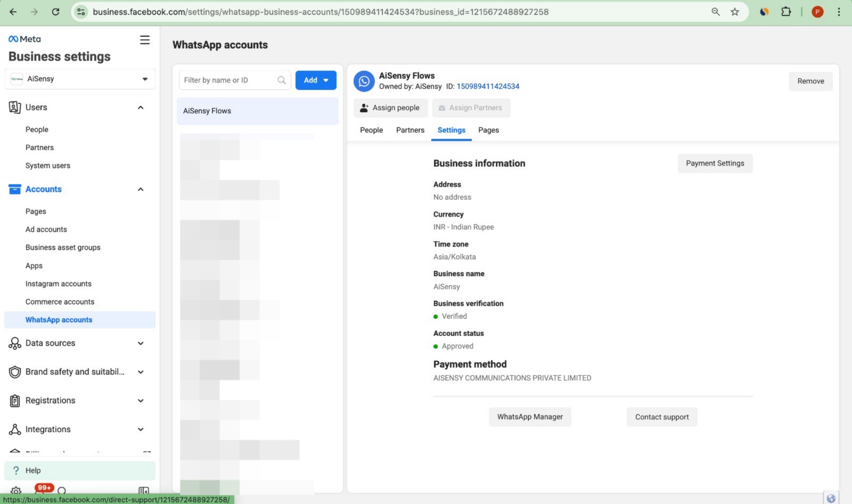This screenshot has width=852, height=504.
Task: Click Contact support button
Action: (662, 417)
